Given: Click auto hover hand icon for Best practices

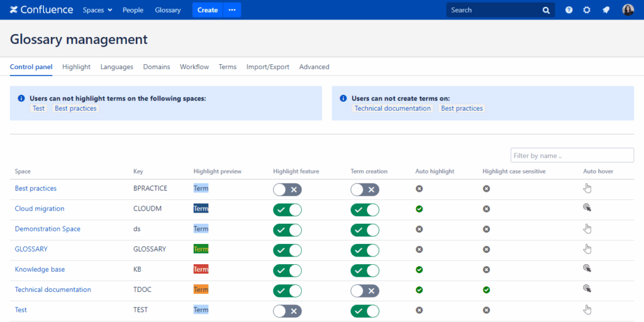Looking at the screenshot, I should coord(587,188).
